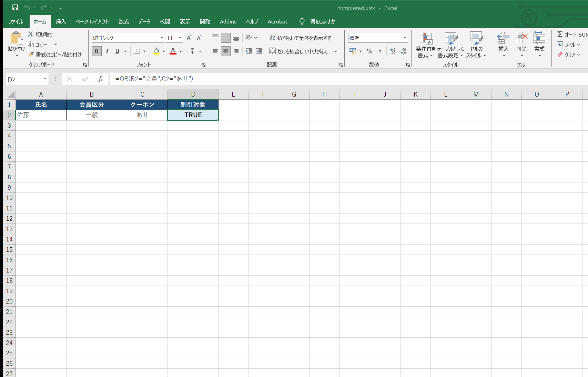Click the Increase Indent icon
The image size is (588, 377).
(259, 51)
